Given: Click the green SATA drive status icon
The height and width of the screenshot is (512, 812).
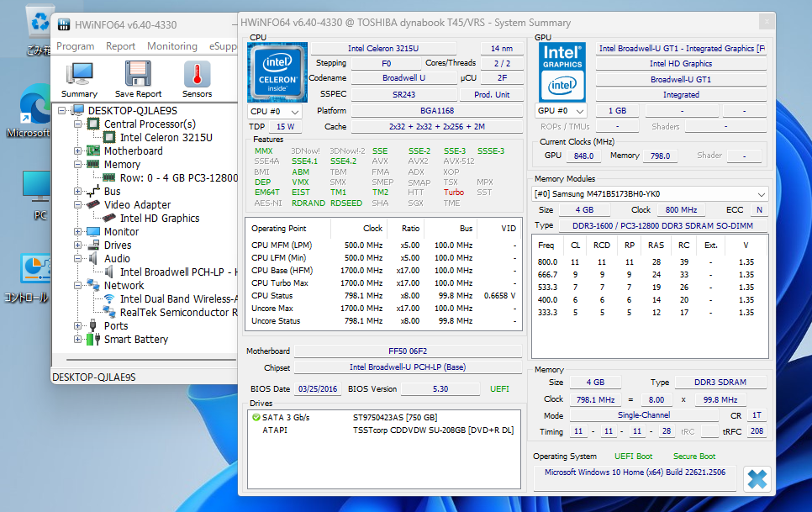Looking at the screenshot, I should [256, 417].
